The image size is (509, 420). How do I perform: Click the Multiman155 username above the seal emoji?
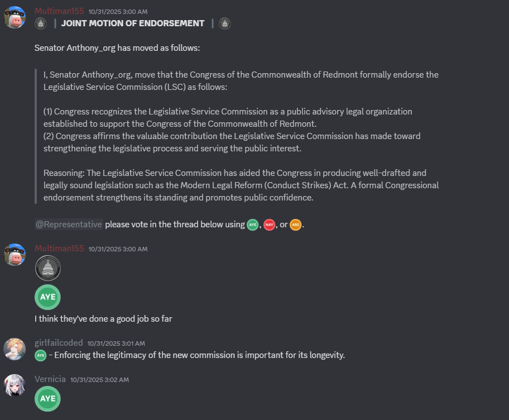59,248
